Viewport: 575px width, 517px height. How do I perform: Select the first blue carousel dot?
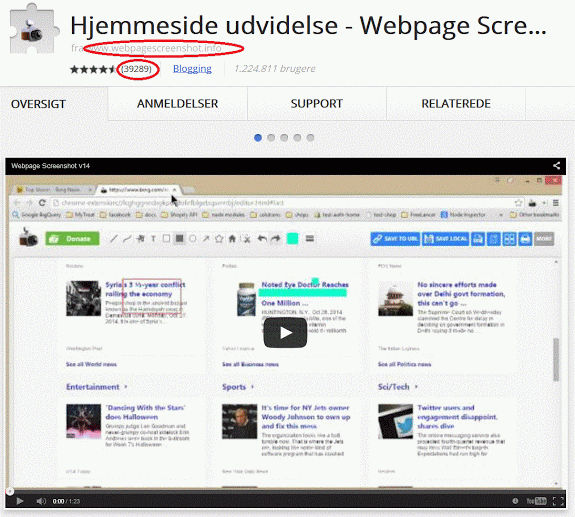tap(258, 138)
